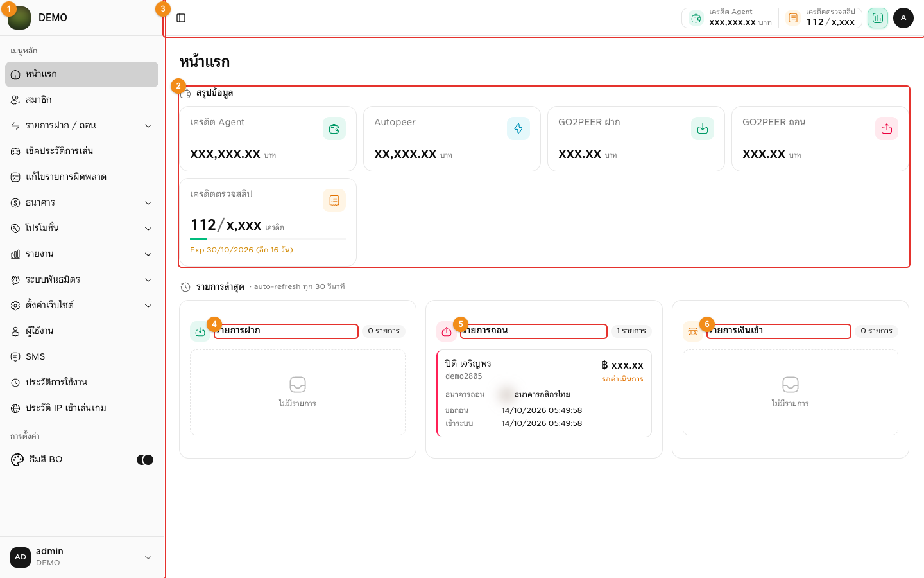The width and height of the screenshot is (924, 578).
Task: Click the รอดำเนินการ status text
Action: point(622,380)
